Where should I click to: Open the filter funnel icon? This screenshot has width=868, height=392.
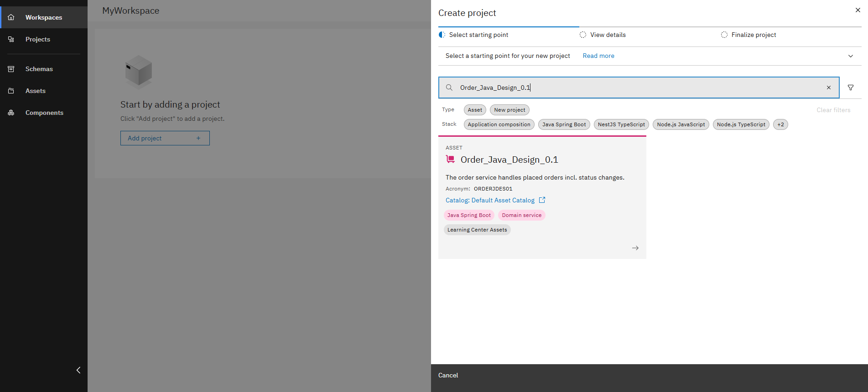[x=851, y=88]
